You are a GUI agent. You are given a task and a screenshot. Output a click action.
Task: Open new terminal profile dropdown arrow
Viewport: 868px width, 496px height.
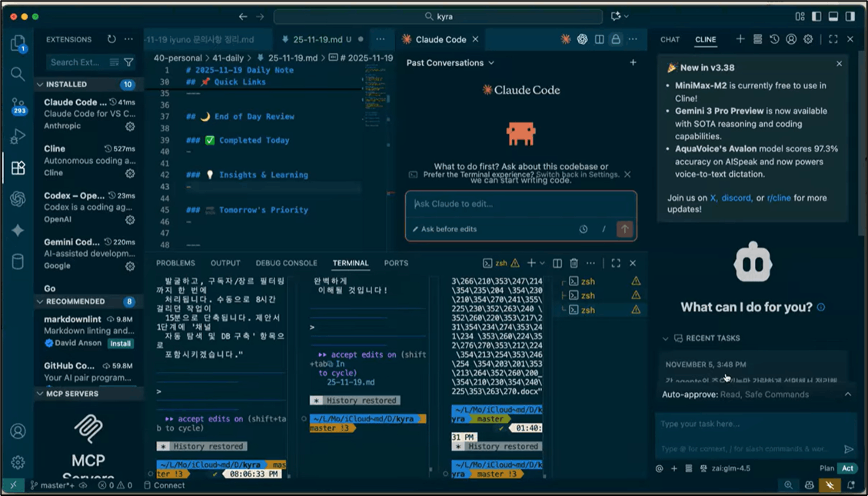coord(543,263)
